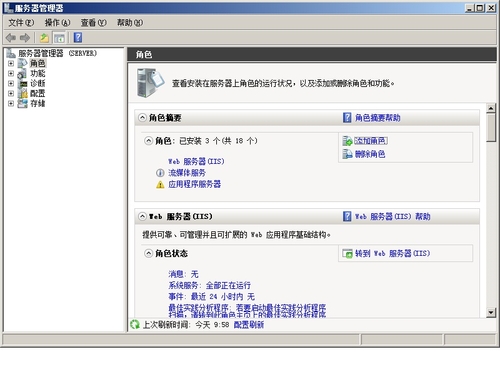This screenshot has height=384, width=500.
Task: Click the 事件: 最近 24 小时内 无 link
Action: pos(211,296)
